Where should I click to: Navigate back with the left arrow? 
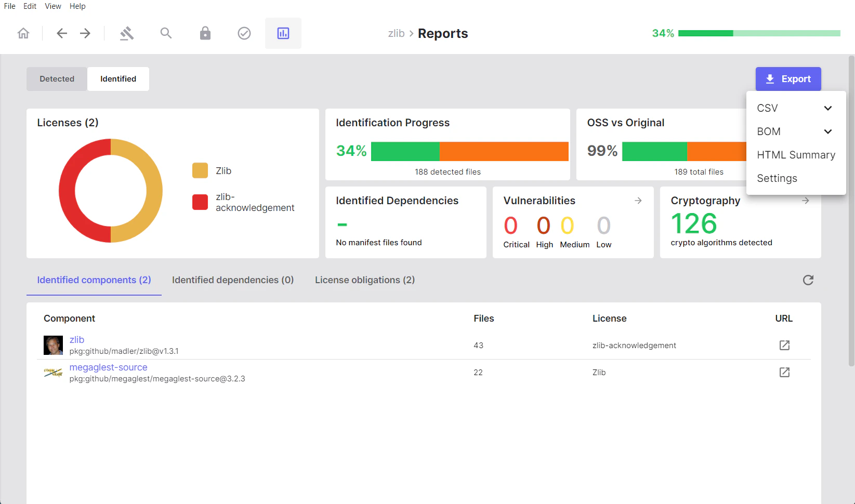coord(62,33)
